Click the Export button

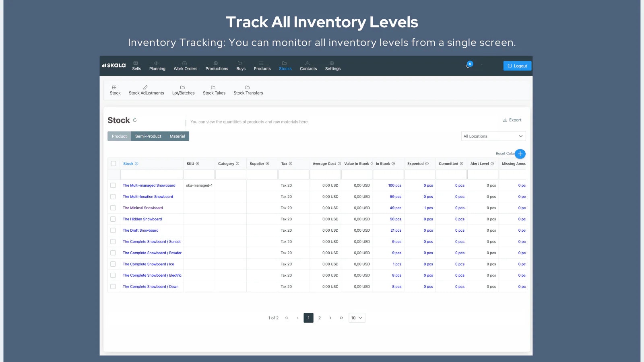(x=512, y=120)
